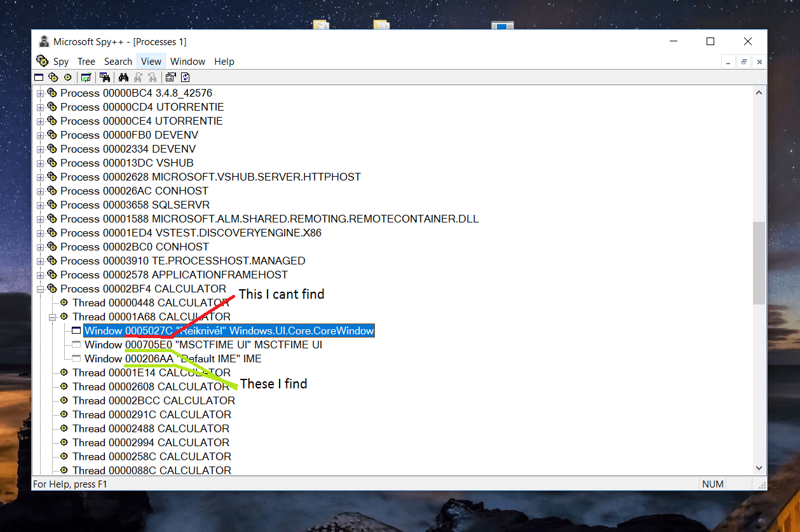Select Thread 00002994 CALCULATOR row
Viewport: 800px width, 532px height.
coord(151,442)
